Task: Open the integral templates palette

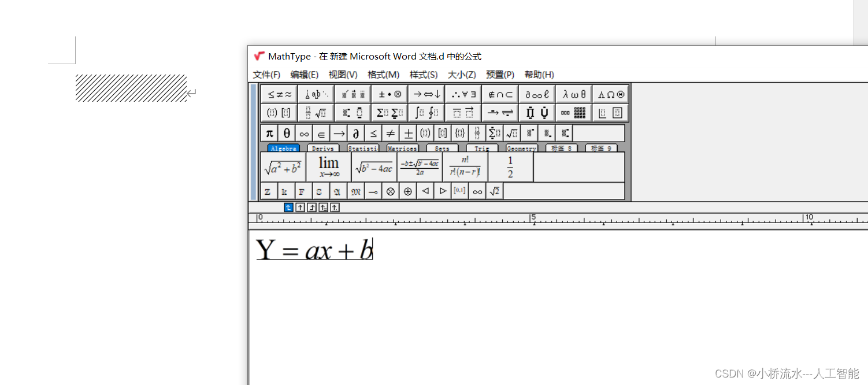Action: (427, 113)
